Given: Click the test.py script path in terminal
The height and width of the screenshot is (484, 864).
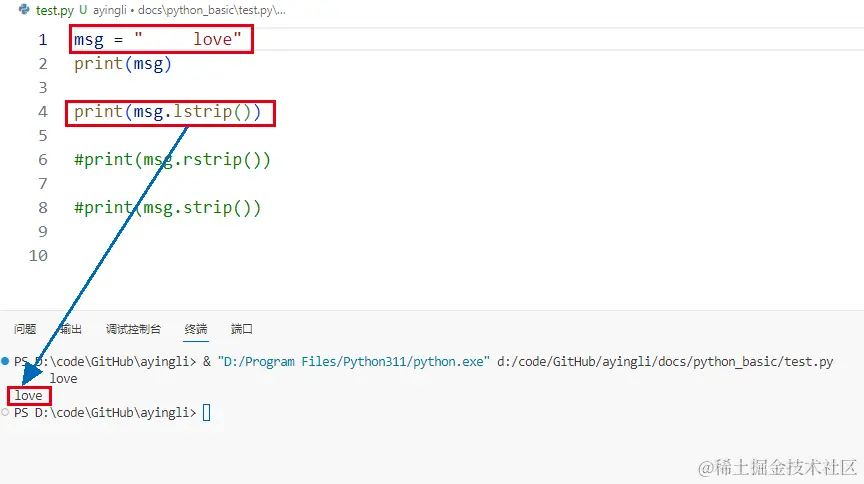Looking at the screenshot, I should pyautogui.click(x=665, y=362).
